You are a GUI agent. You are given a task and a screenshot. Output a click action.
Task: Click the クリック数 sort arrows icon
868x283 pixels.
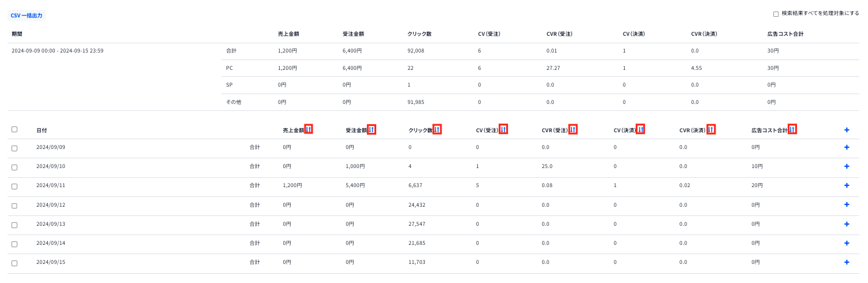pos(437,129)
